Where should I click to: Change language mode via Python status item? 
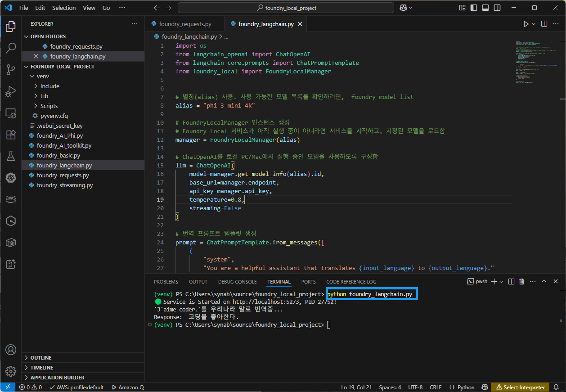coord(466,387)
